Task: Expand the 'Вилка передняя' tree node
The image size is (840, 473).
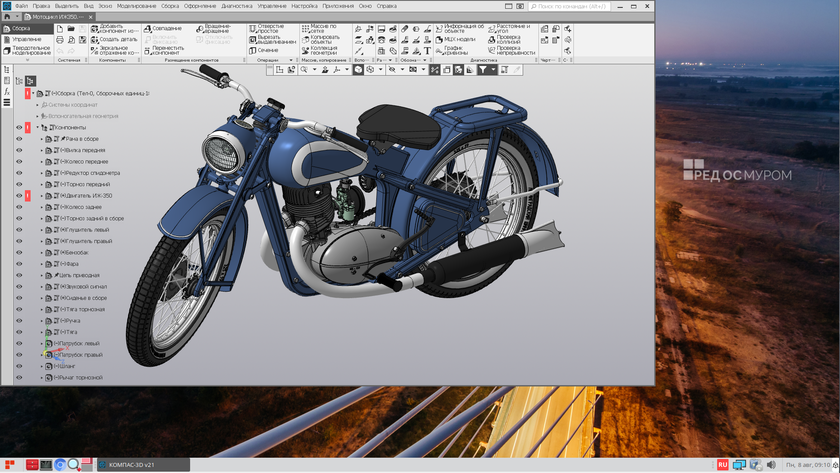Action: pos(42,150)
